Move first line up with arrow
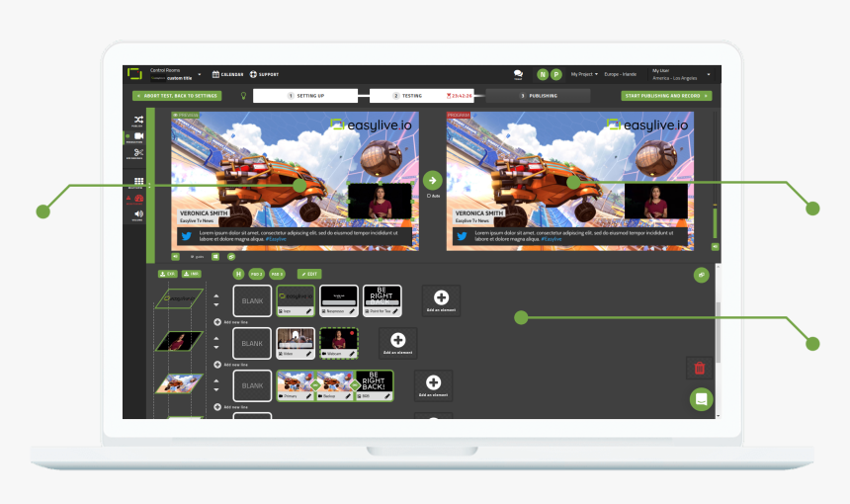 (x=216, y=296)
